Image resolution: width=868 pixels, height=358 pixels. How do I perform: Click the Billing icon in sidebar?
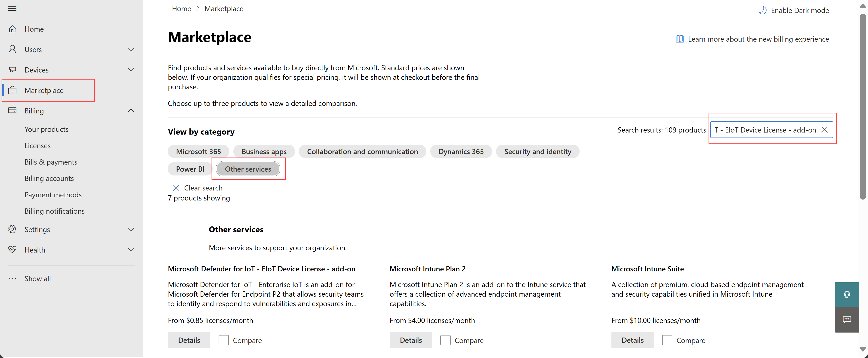pos(14,110)
